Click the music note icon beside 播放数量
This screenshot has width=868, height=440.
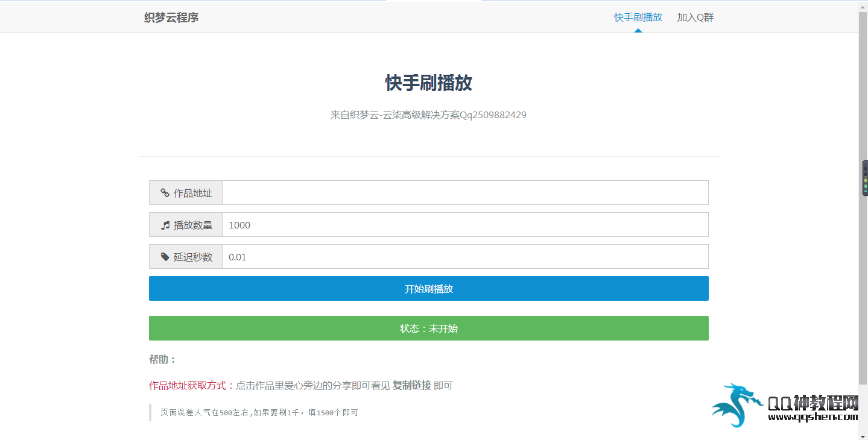click(165, 225)
